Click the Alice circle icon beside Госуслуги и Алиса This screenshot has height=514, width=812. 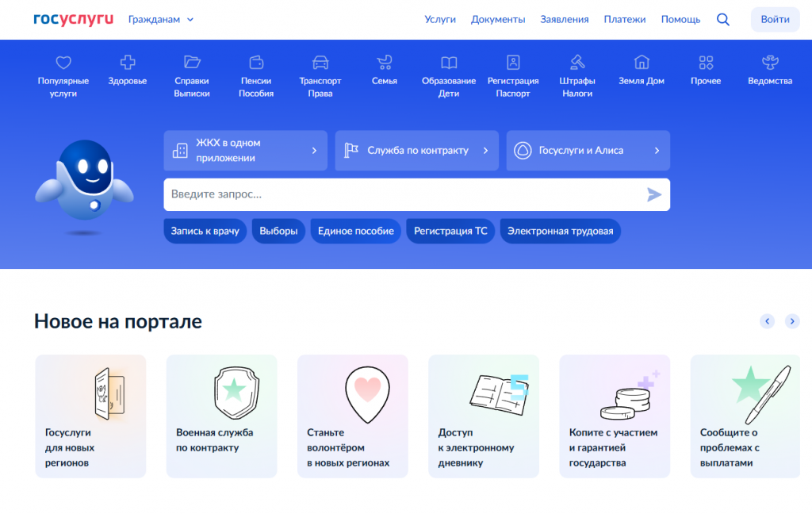(x=523, y=150)
